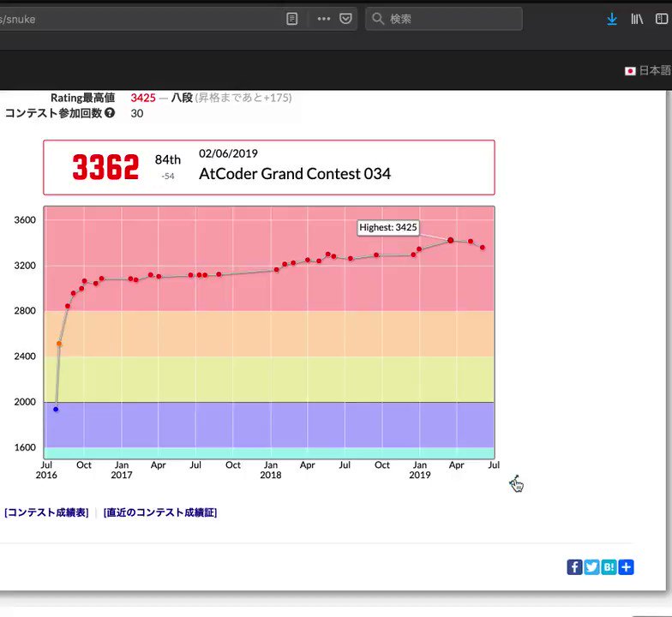
Task: Save page to Pocket icon
Action: coord(345,19)
